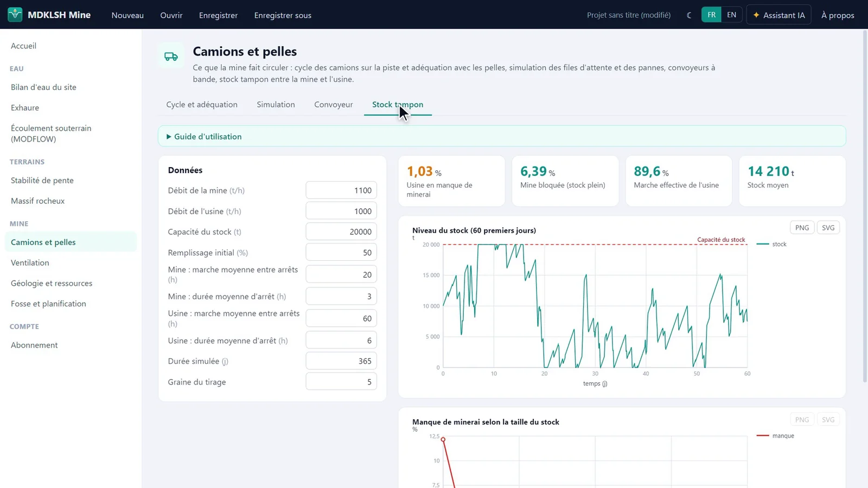
Task: Toggle dark mode moon icon
Action: pos(689,15)
